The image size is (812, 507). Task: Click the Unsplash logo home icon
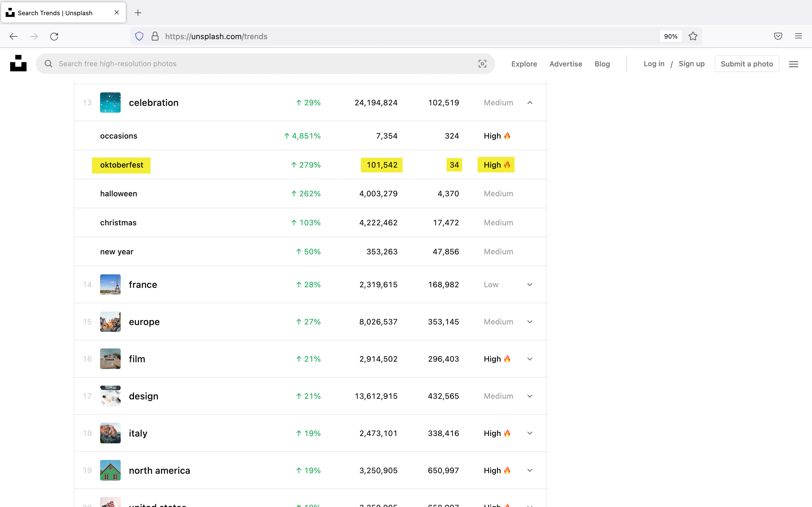click(x=18, y=63)
